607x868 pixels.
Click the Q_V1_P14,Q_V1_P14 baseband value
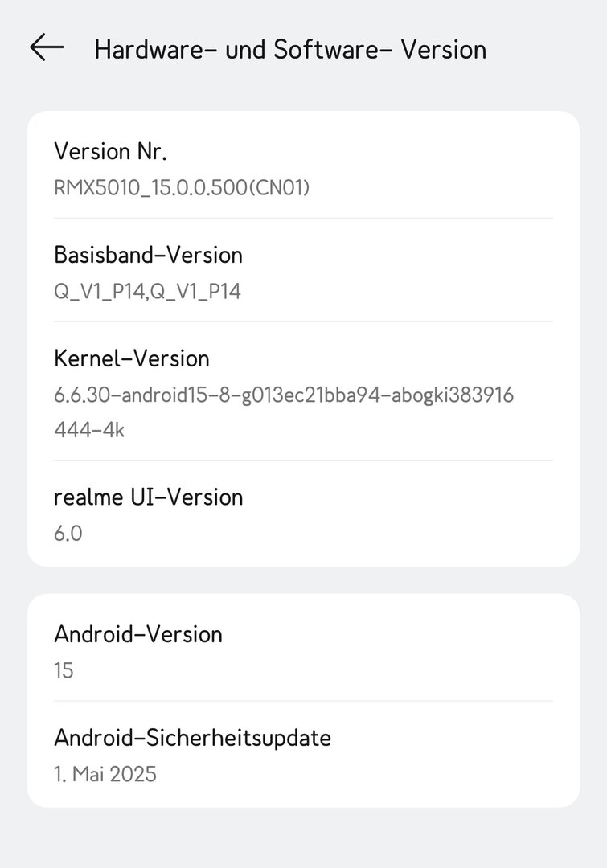coord(147,291)
